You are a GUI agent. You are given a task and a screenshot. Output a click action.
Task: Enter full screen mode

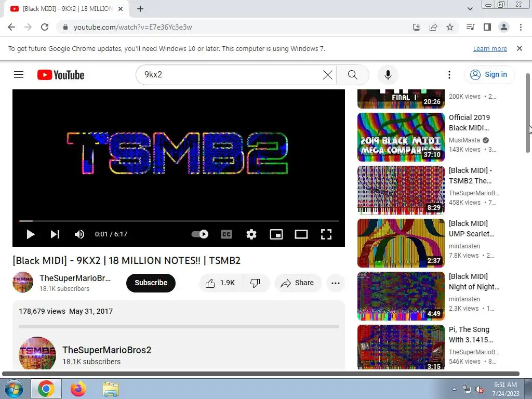tap(326, 234)
